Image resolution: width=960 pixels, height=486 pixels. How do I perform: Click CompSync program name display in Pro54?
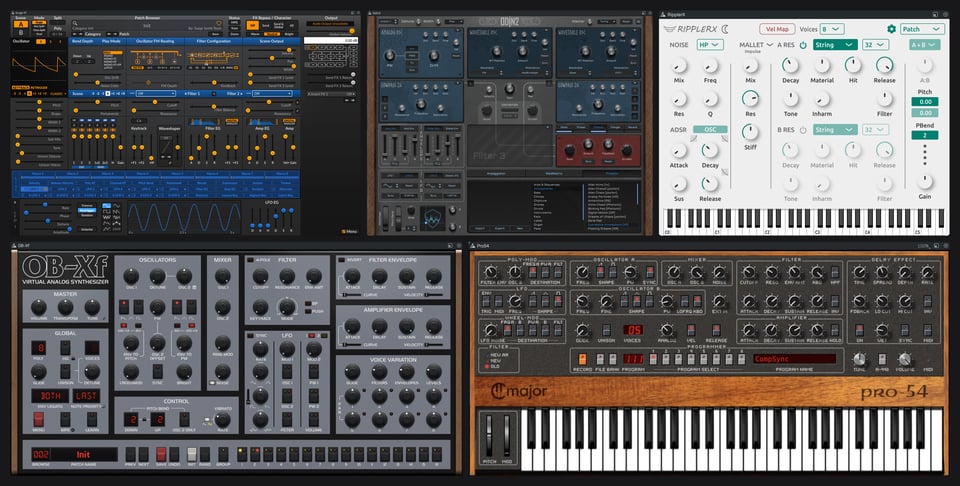[x=795, y=359]
